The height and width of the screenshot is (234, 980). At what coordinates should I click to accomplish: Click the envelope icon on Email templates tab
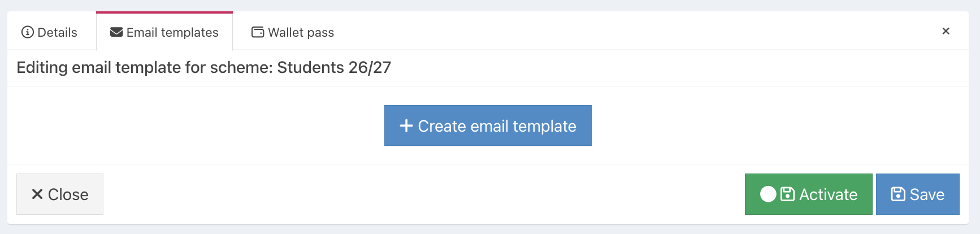(116, 32)
